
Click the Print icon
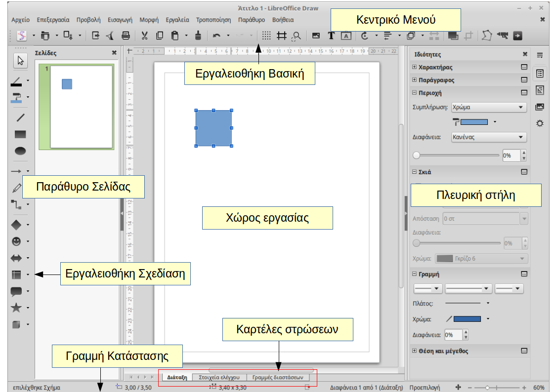click(x=126, y=36)
